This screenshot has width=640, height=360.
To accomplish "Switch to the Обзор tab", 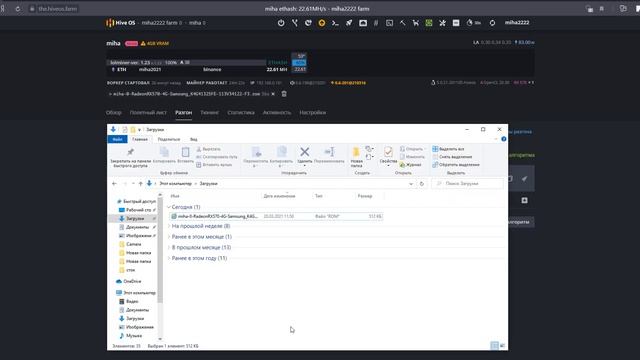I will [113, 112].
